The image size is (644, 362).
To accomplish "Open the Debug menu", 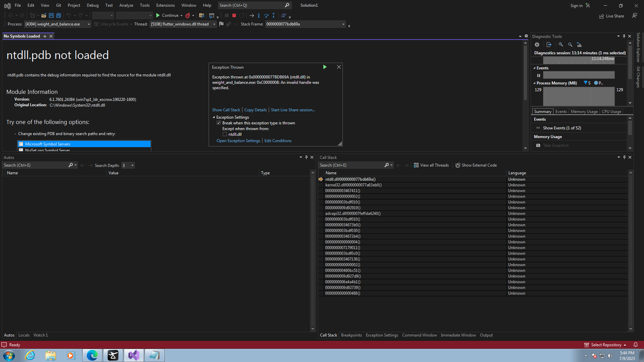I will pyautogui.click(x=93, y=5).
